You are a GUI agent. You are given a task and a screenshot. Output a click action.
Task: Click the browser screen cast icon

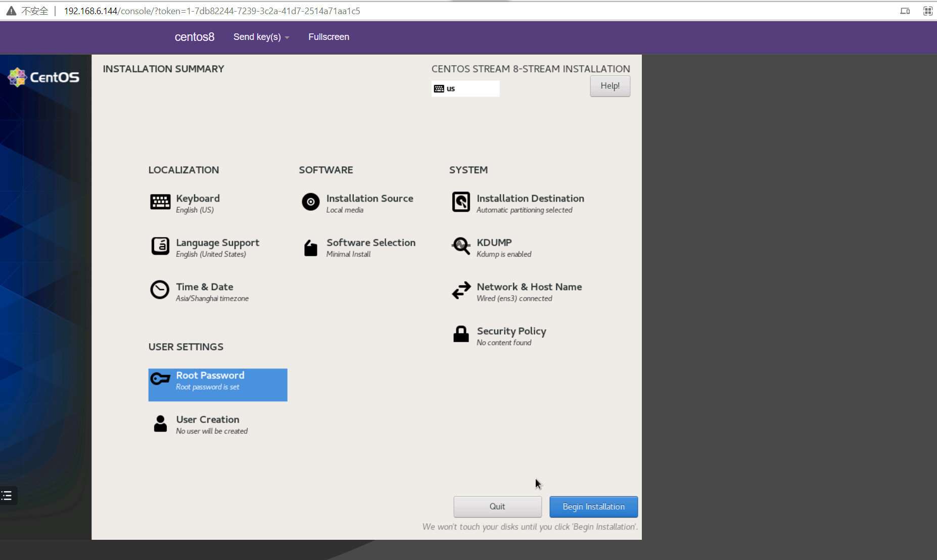tap(905, 11)
